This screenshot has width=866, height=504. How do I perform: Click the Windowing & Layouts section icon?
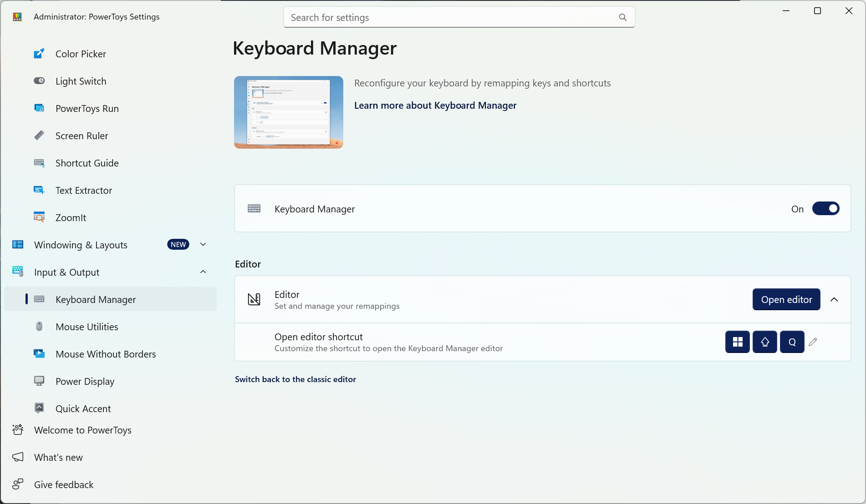[x=18, y=245]
